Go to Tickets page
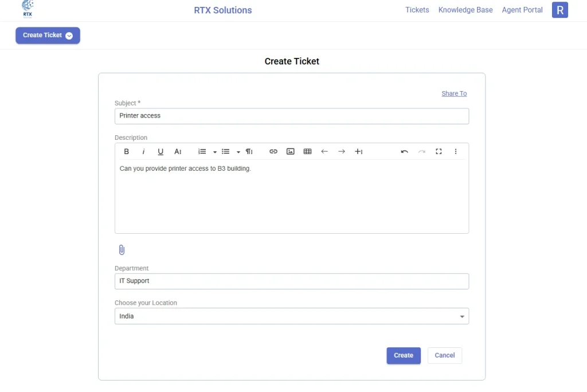 417,10
